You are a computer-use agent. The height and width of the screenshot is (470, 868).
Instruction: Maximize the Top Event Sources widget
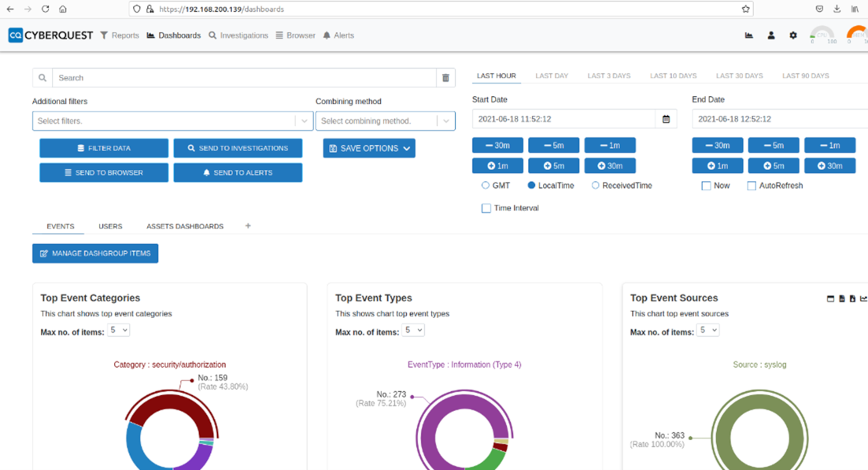pyautogui.click(x=830, y=299)
